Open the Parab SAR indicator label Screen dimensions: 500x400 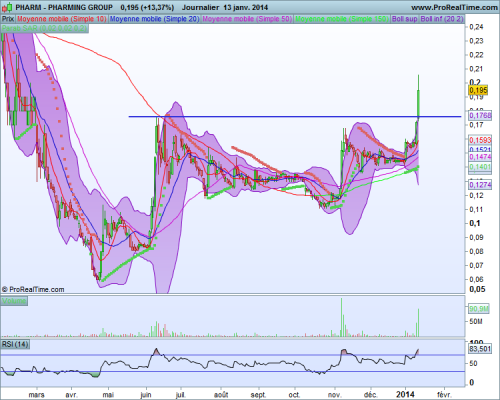[x=44, y=28]
